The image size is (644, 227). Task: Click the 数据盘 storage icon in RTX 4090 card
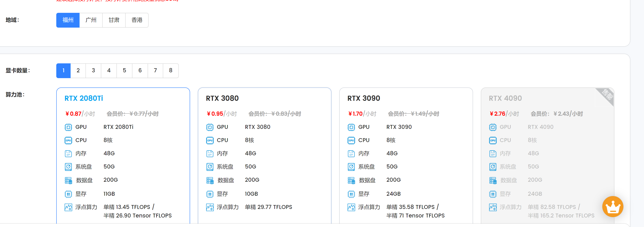[x=493, y=180]
